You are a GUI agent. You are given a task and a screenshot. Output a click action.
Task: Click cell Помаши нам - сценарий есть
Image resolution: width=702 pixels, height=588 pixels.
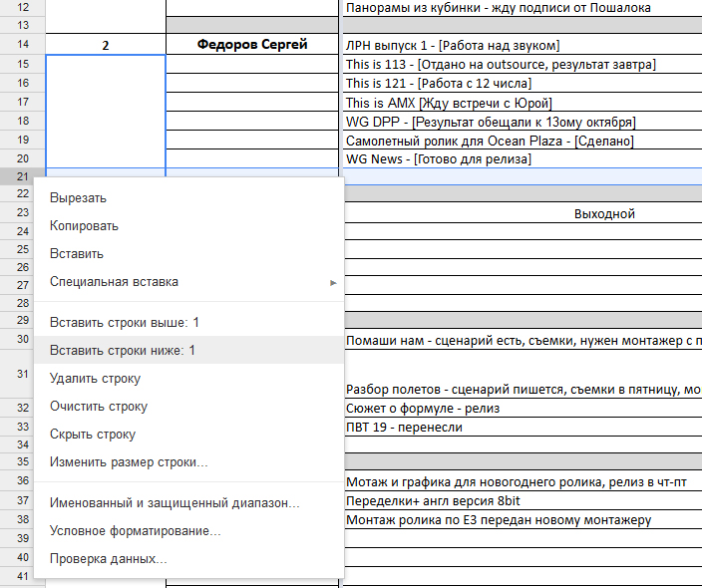523,340
